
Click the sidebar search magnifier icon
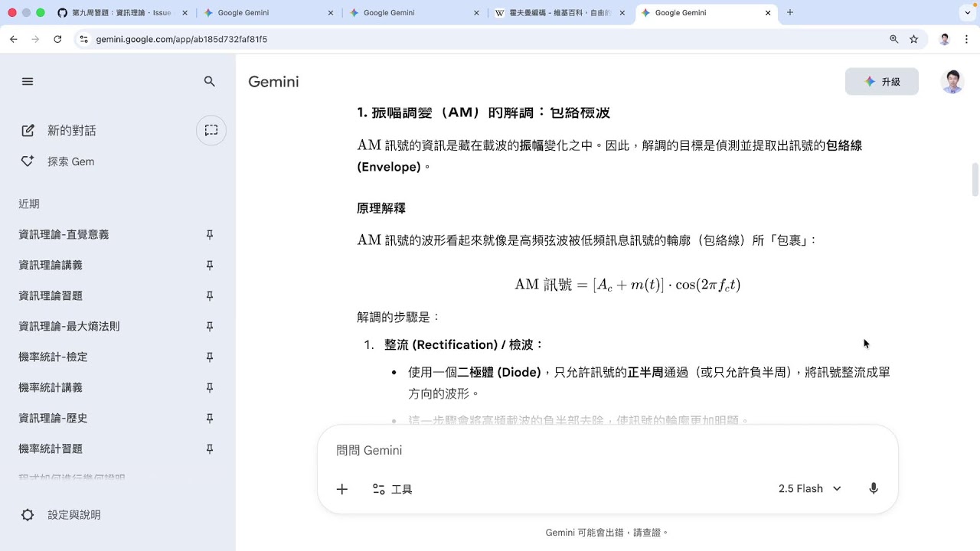pos(210,82)
